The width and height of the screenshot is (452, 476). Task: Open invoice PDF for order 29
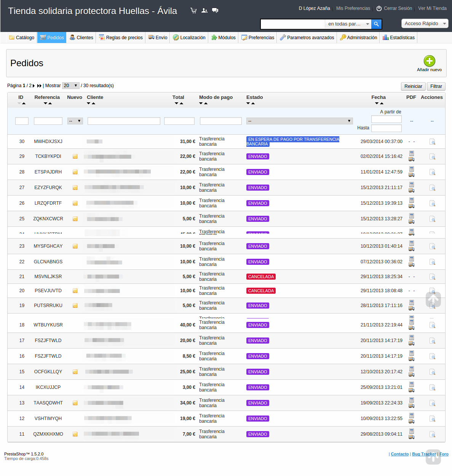[x=411, y=153]
